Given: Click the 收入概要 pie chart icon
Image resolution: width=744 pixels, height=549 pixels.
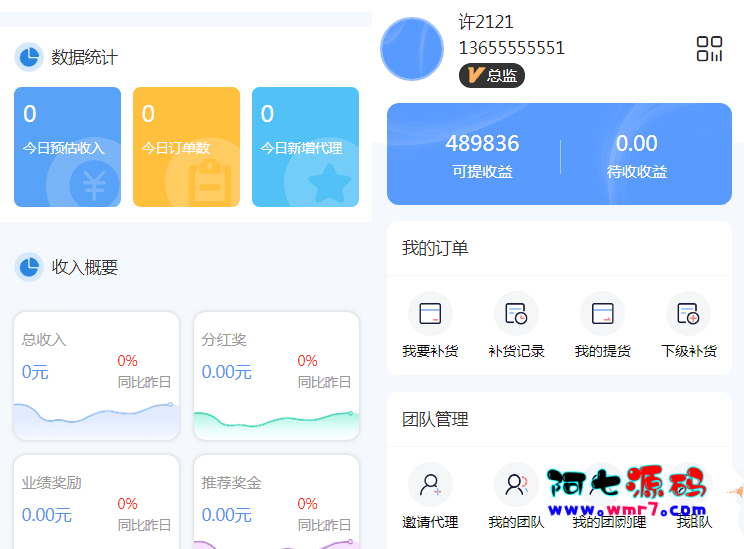Looking at the screenshot, I should pos(29,267).
